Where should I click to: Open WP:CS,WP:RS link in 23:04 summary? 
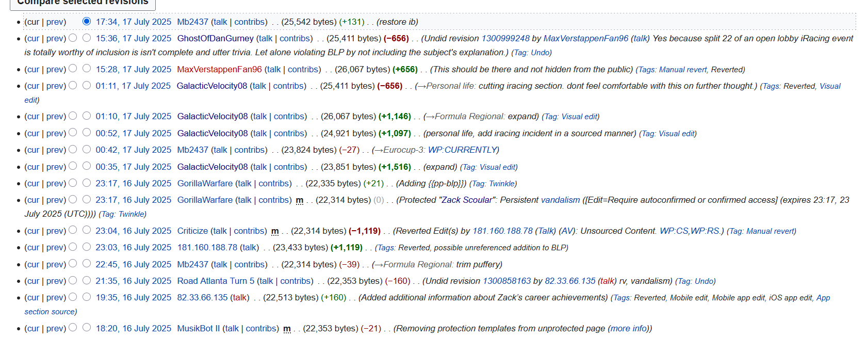click(690, 231)
